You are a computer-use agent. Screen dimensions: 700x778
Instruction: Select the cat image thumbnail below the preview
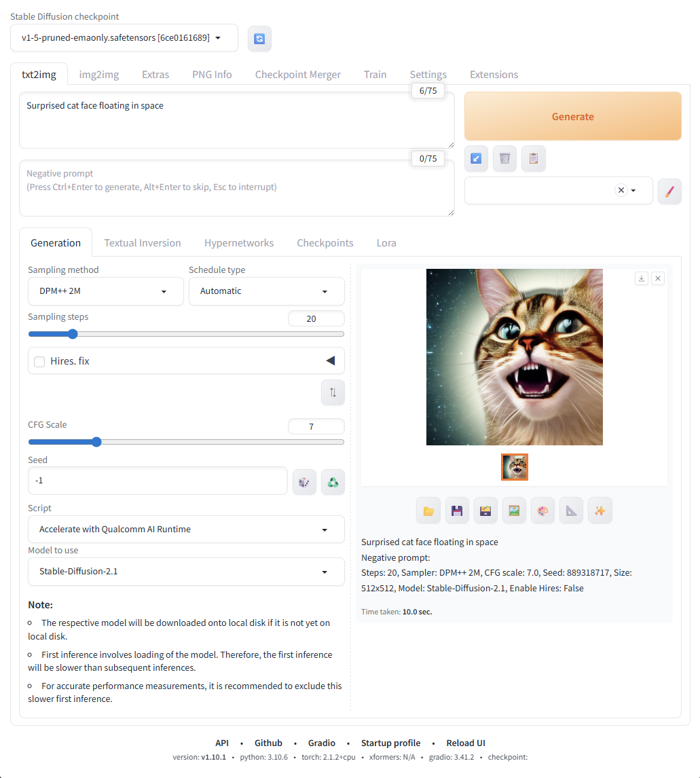click(x=514, y=467)
